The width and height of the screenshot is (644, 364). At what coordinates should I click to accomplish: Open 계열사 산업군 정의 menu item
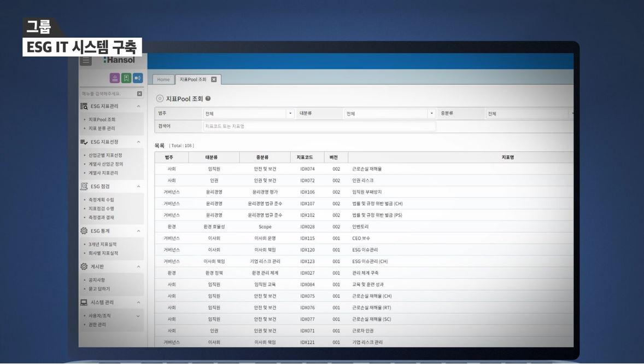tap(106, 164)
